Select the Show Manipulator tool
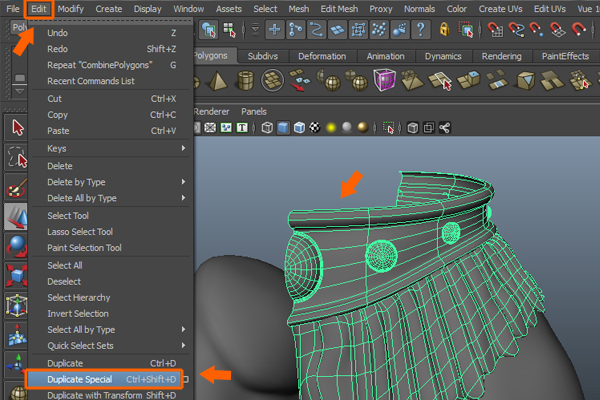 pyautogui.click(x=17, y=364)
